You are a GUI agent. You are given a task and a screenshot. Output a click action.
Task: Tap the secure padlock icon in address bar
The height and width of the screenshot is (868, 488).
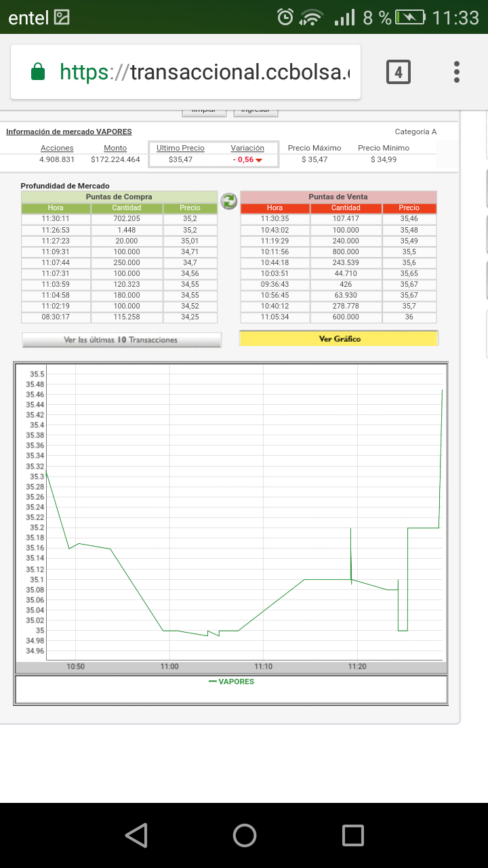38,72
